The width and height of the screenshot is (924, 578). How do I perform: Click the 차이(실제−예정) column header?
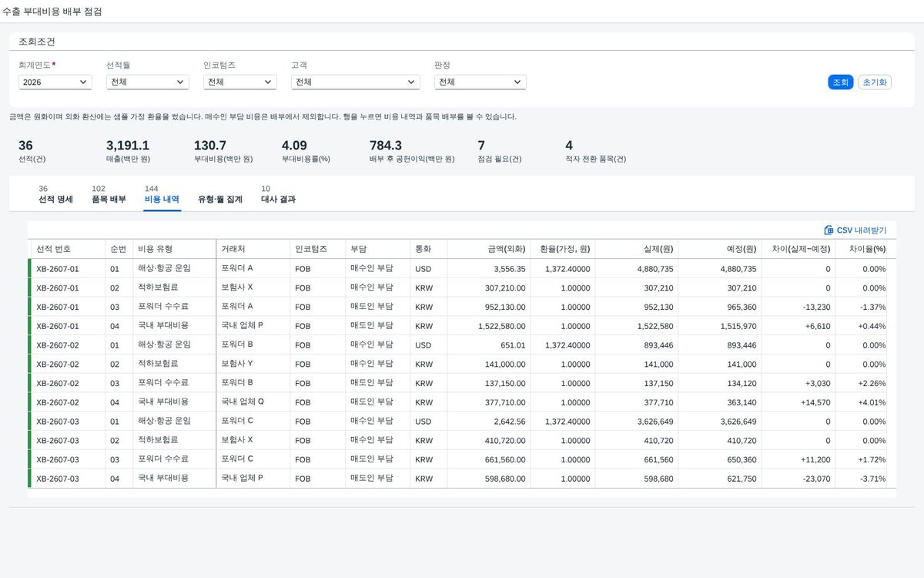tap(799, 249)
